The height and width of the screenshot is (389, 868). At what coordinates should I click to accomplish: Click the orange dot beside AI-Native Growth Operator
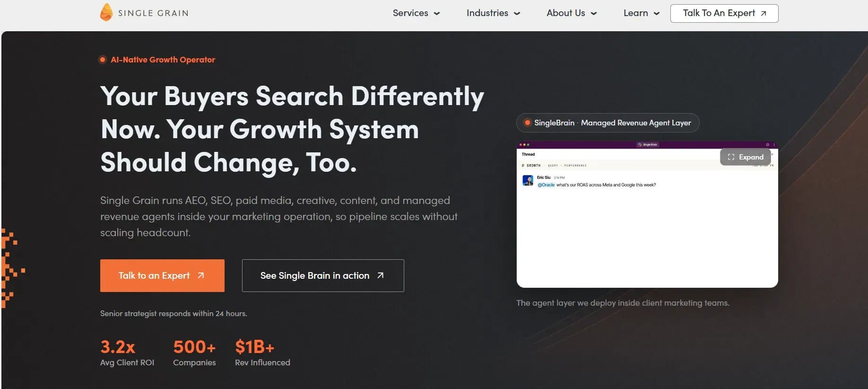point(102,60)
